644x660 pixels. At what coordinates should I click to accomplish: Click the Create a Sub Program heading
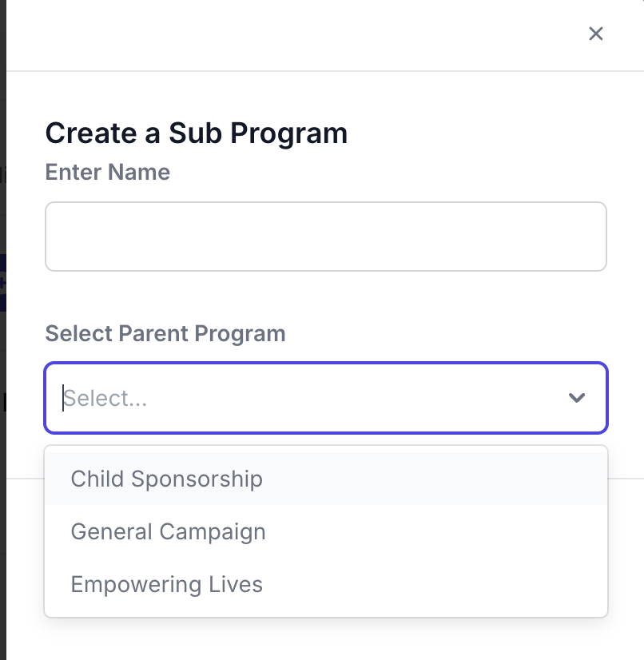click(196, 133)
